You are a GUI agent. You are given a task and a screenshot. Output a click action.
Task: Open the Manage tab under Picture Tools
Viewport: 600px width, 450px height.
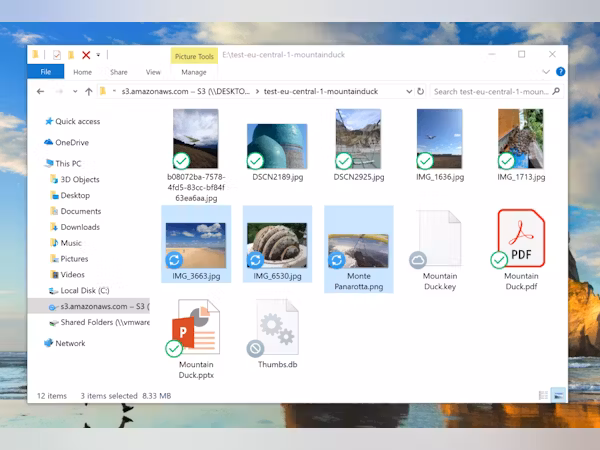[x=194, y=72]
